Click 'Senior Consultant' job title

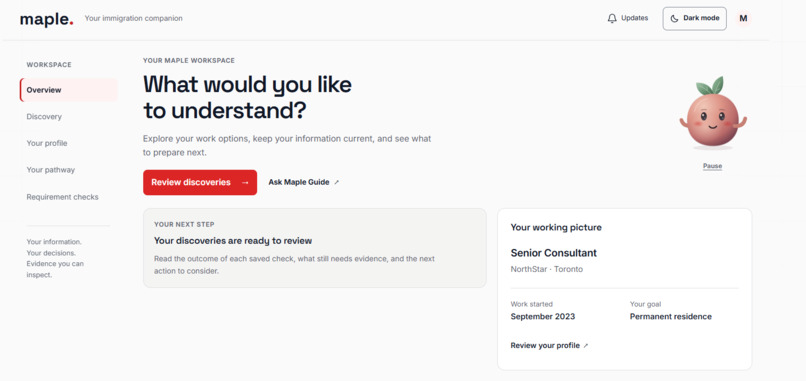[554, 253]
